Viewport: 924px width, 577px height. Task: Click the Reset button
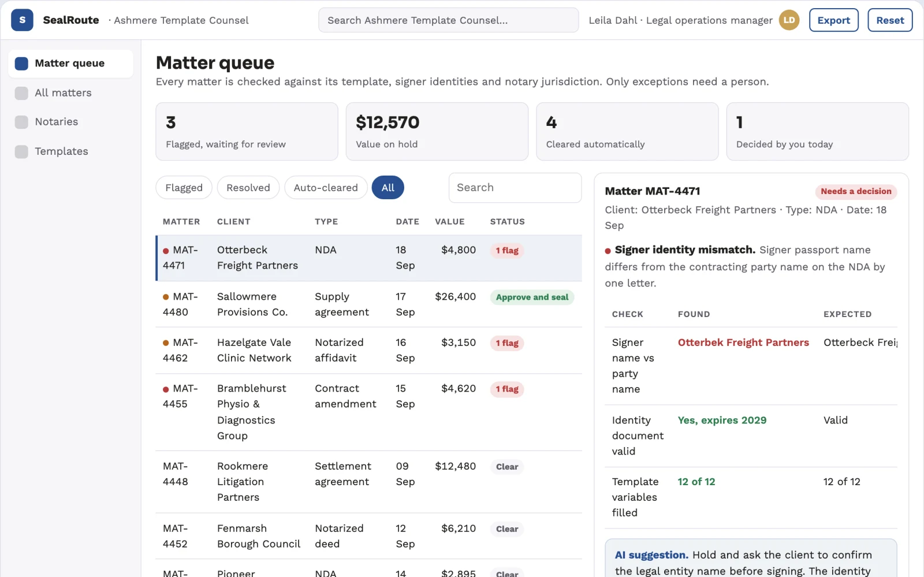click(x=890, y=20)
